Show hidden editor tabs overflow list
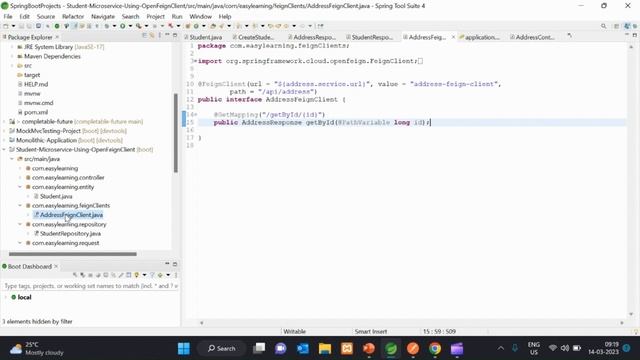This screenshot has width=640, height=360. (x=569, y=36)
